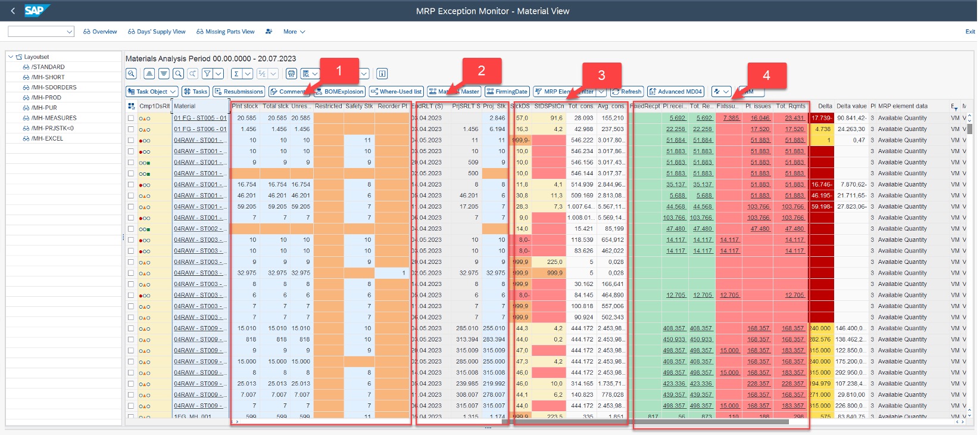Open the empty command field combo box
Viewport: 980px width, 435px height.
point(41,32)
